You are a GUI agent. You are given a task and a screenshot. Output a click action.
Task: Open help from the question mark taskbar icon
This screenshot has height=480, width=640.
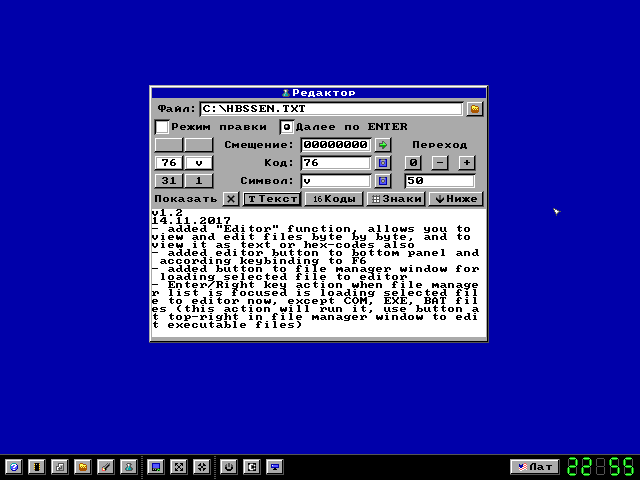point(13,466)
